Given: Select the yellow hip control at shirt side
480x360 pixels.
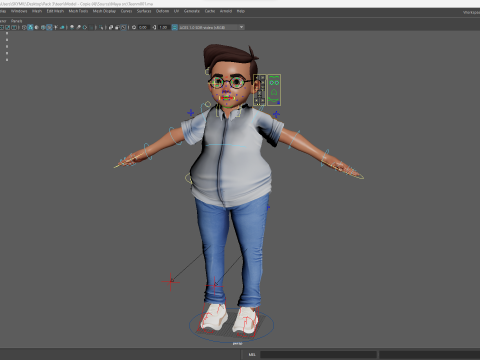Looking at the screenshot, I should tap(189, 178).
